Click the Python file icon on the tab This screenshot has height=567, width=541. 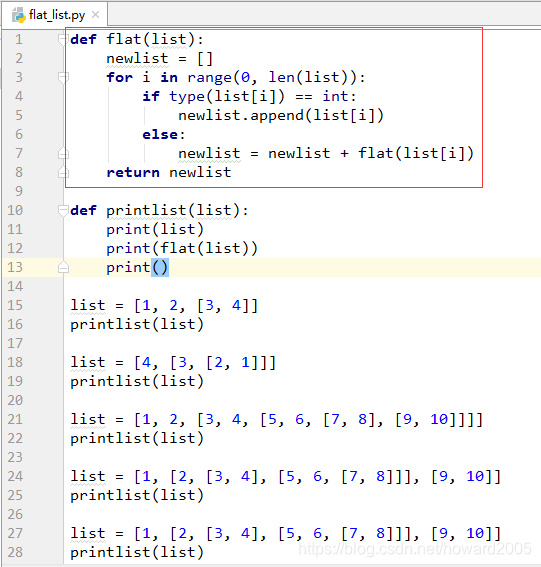coord(19,15)
